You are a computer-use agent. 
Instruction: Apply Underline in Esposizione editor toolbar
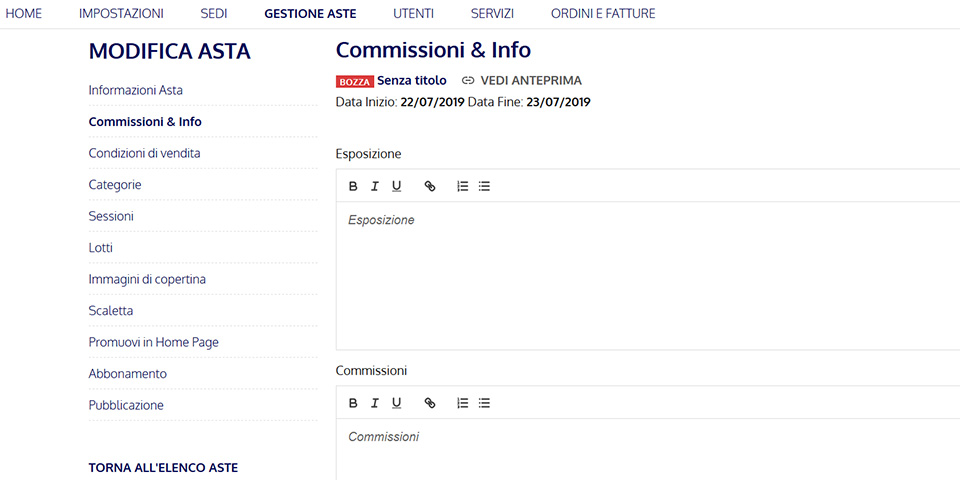tap(397, 186)
